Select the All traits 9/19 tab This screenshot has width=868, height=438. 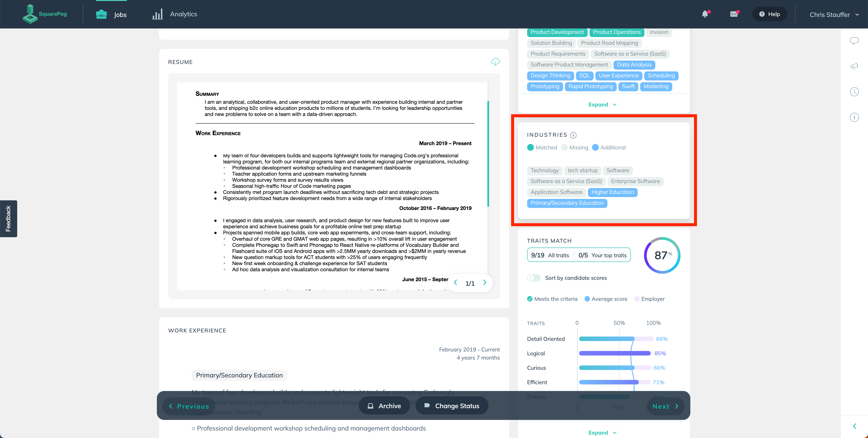click(x=550, y=255)
